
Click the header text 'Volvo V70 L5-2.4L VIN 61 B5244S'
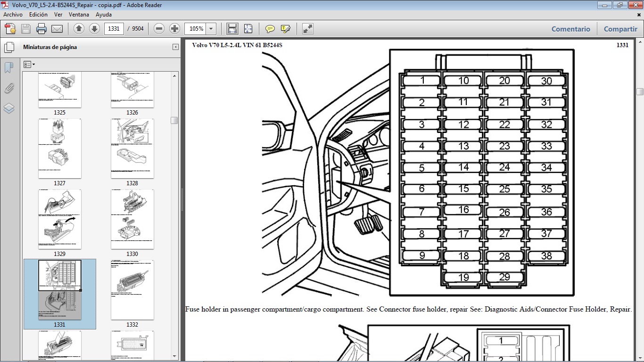pos(237,45)
